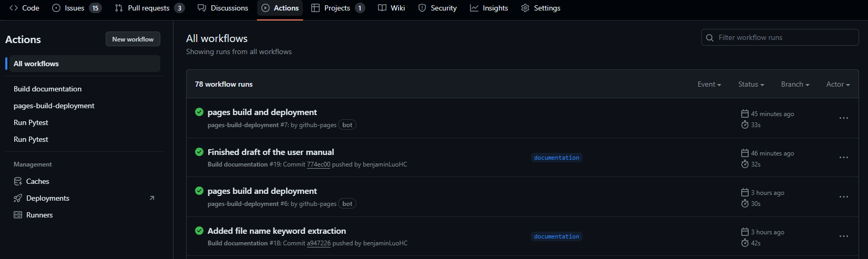The image size is (868, 259).
Task: Click the Filter workflow runs search field
Action: [x=783, y=37]
